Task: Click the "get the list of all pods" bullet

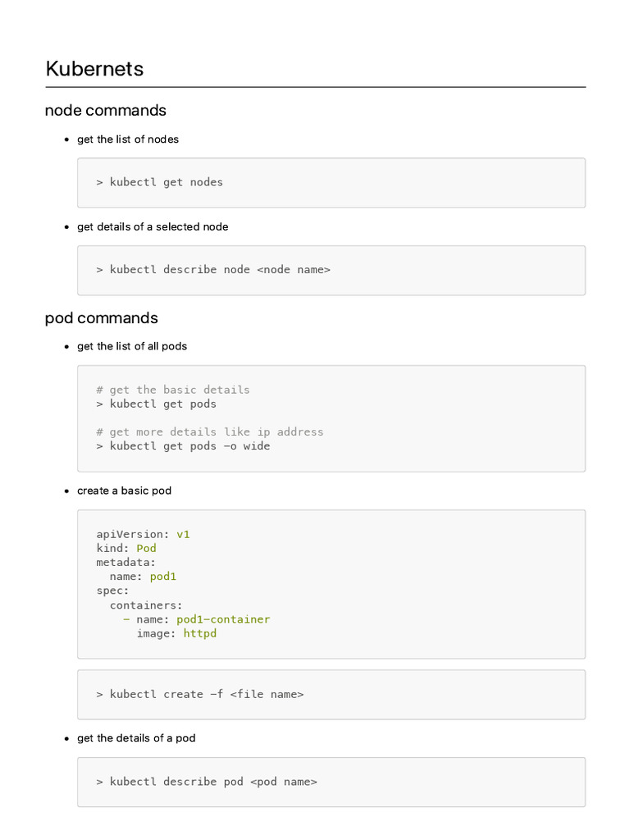Action: [131, 346]
